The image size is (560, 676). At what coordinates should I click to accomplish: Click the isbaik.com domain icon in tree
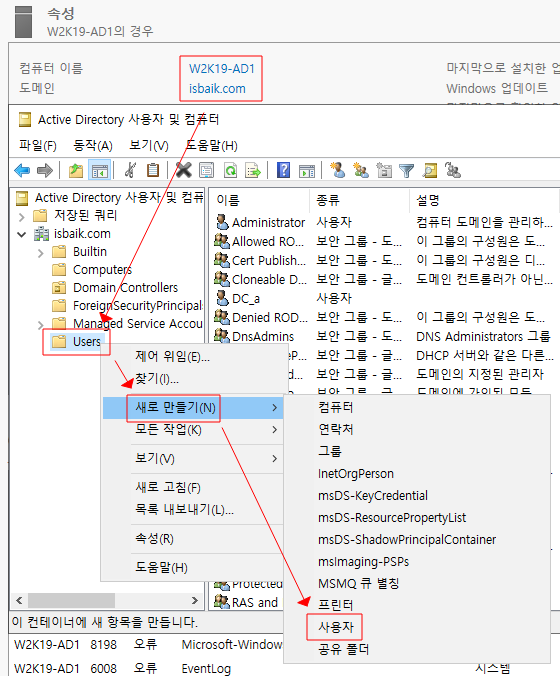pos(41,234)
